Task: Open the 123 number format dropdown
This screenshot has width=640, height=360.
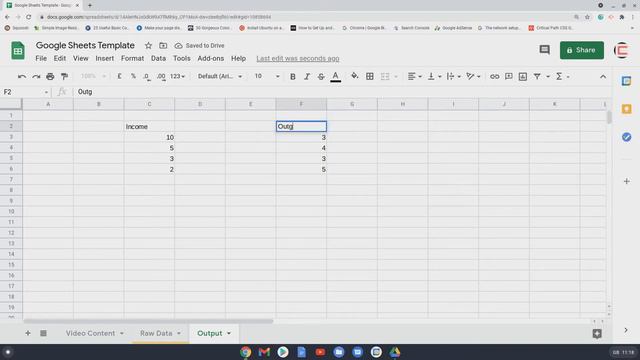Action: tap(177, 76)
